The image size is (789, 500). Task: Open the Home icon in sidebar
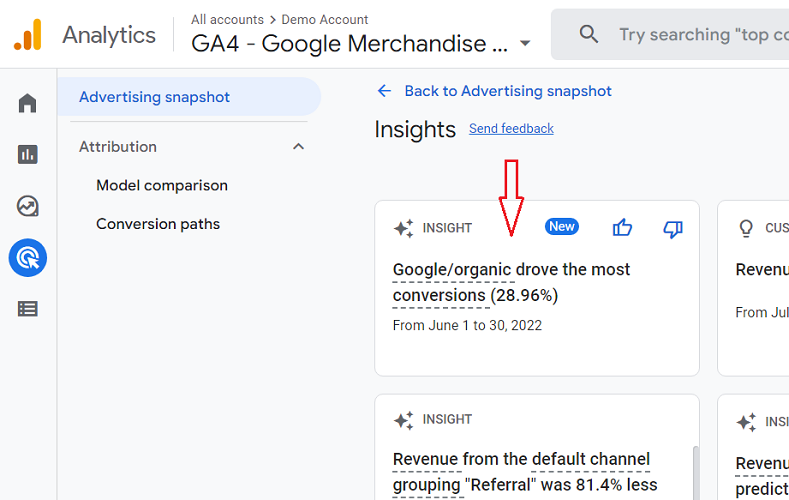(28, 103)
